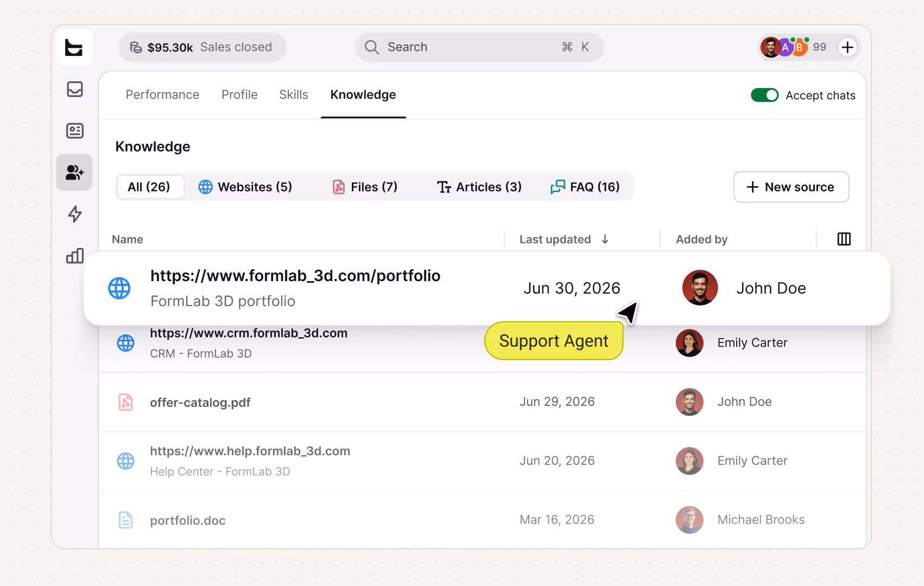Click Michael Brooks' avatar

(x=689, y=520)
